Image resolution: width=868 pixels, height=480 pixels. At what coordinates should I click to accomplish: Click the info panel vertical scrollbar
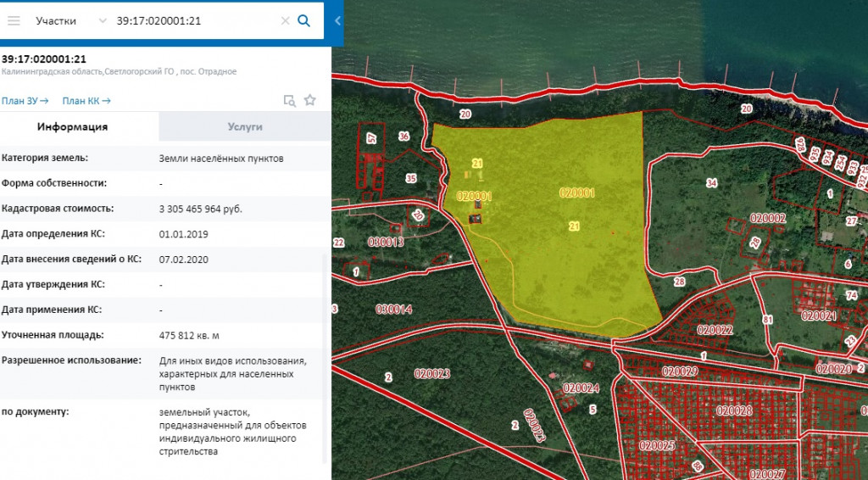click(x=325, y=356)
